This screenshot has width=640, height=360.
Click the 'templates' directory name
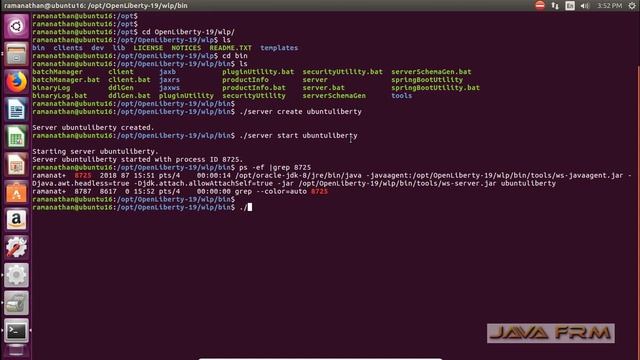(x=279, y=48)
